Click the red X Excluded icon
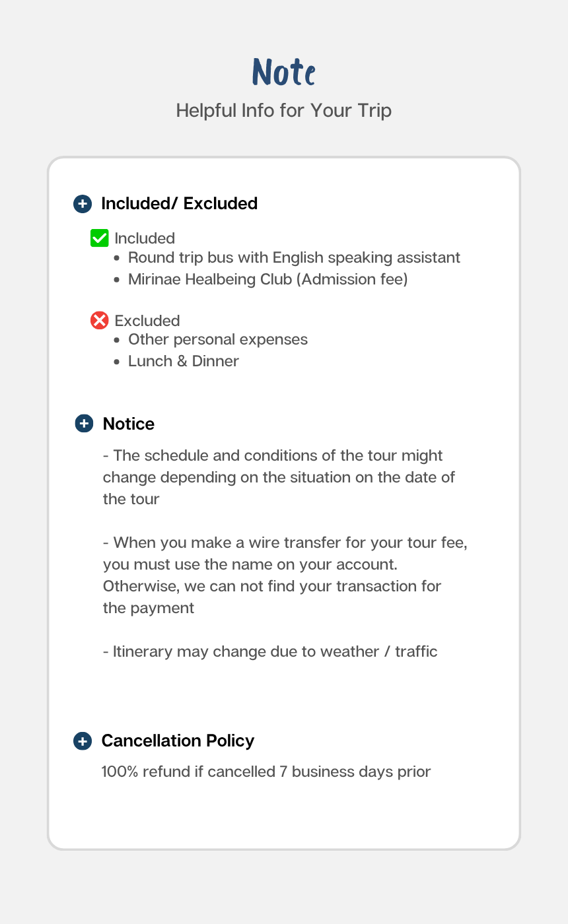 [99, 321]
